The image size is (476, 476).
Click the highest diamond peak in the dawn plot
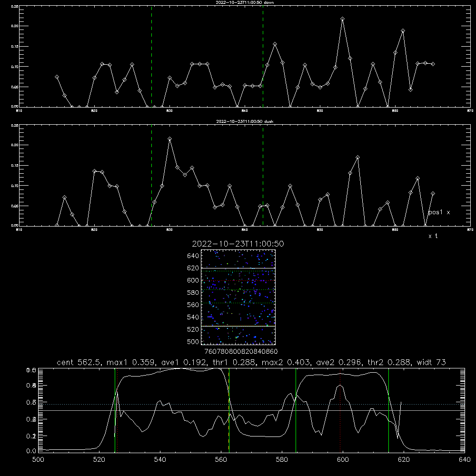[x=342, y=19]
